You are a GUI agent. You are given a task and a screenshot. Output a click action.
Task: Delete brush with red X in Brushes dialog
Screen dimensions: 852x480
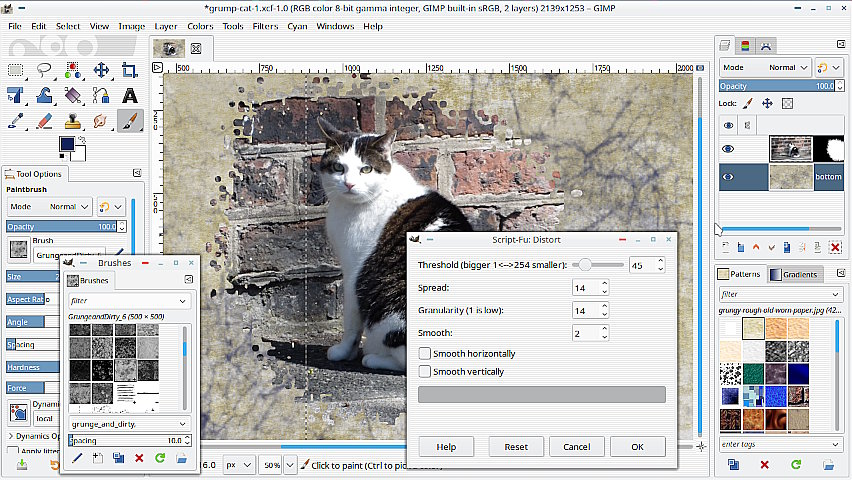139,458
